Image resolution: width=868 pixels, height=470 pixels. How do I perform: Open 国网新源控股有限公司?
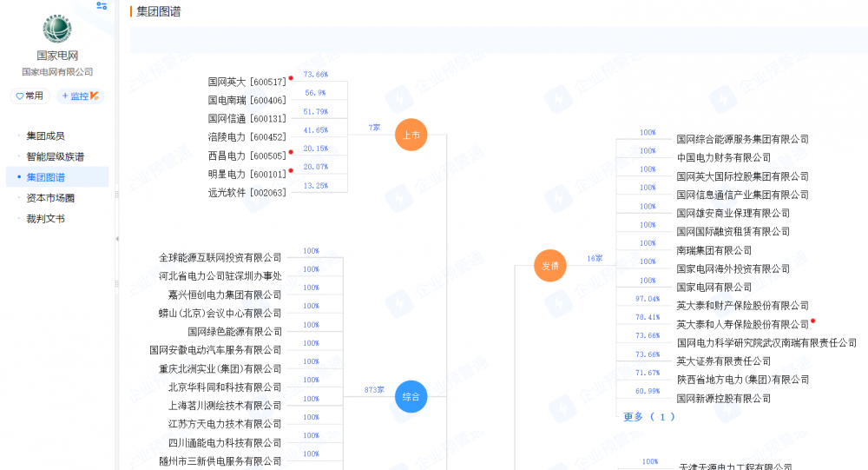(724, 399)
